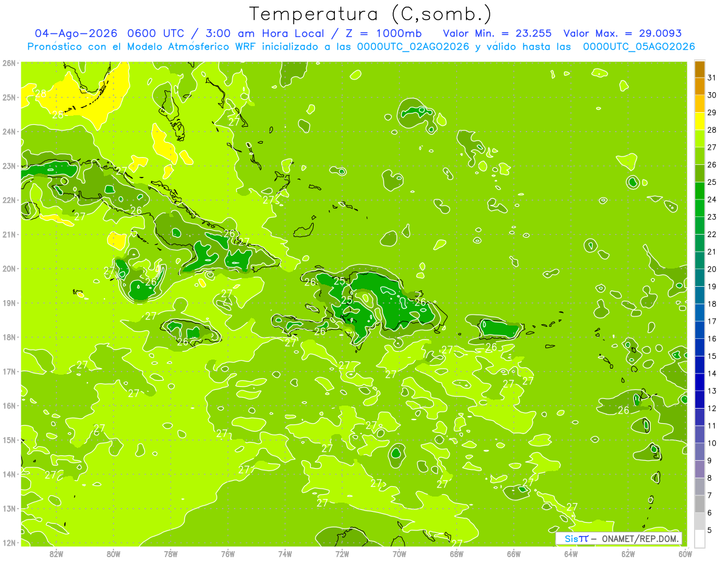Click the colorbar legend value "13"
This screenshot has width=728, height=562.
click(712, 391)
